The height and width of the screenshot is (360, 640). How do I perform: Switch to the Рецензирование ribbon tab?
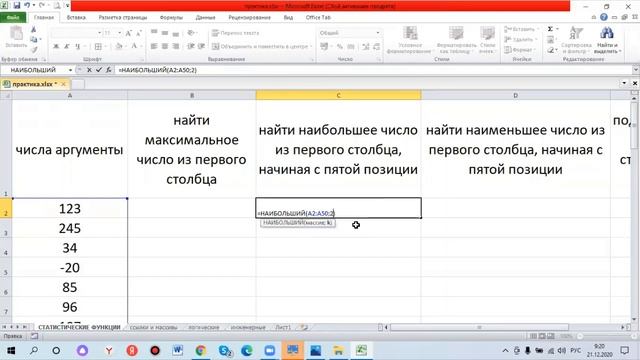click(x=249, y=18)
